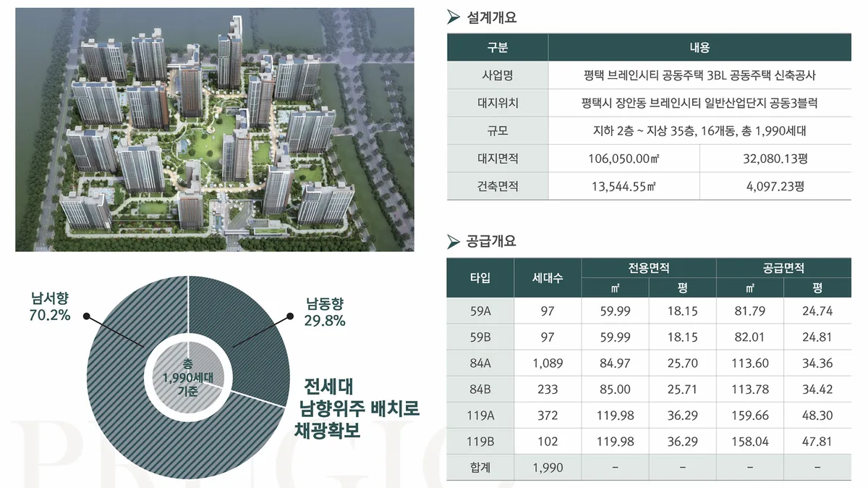Select the 34.42 pyeong value

coord(817,389)
